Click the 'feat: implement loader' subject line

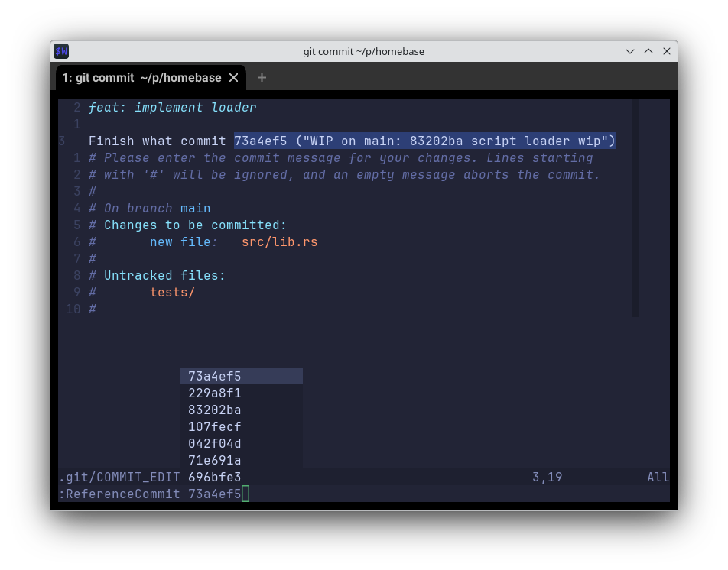tap(172, 108)
